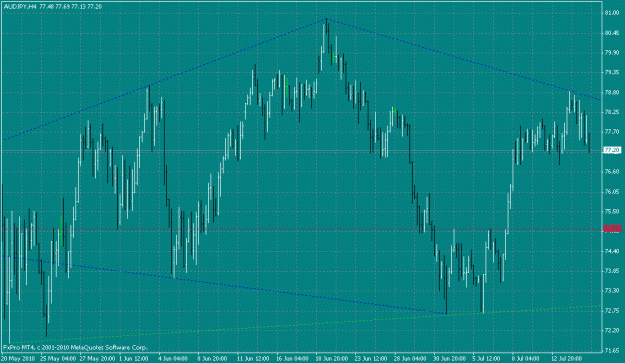The width and height of the screenshot is (625, 363).
Task: Click the 8 Jul 04:00 time label
Action: click(x=526, y=358)
